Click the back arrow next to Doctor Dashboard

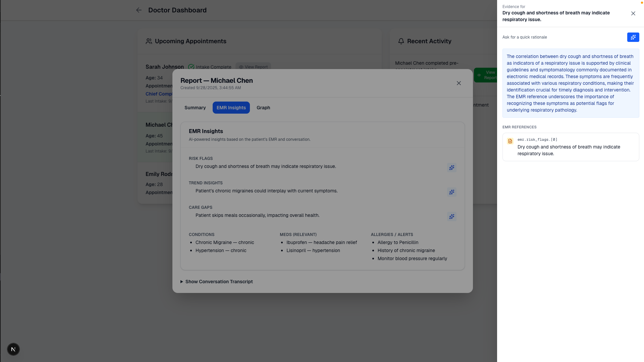pos(139,10)
